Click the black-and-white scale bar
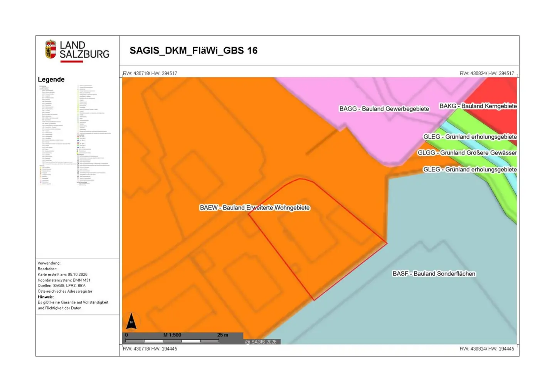 [172, 341]
